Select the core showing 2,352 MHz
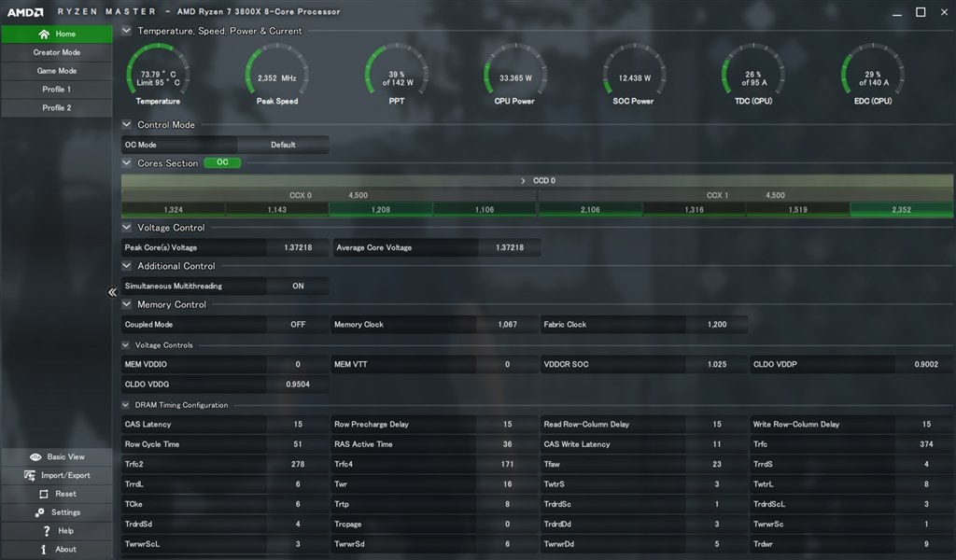The width and height of the screenshot is (956, 560). pyautogui.click(x=901, y=210)
